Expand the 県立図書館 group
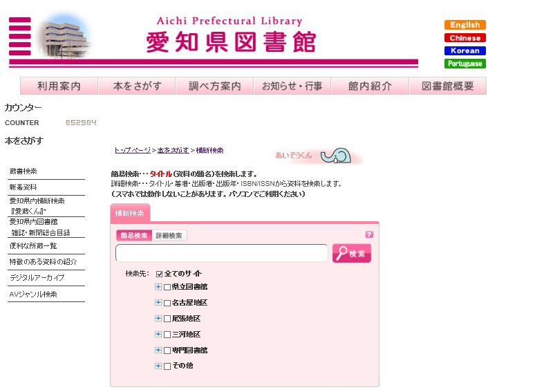The width and height of the screenshot is (535, 392). pos(158,287)
